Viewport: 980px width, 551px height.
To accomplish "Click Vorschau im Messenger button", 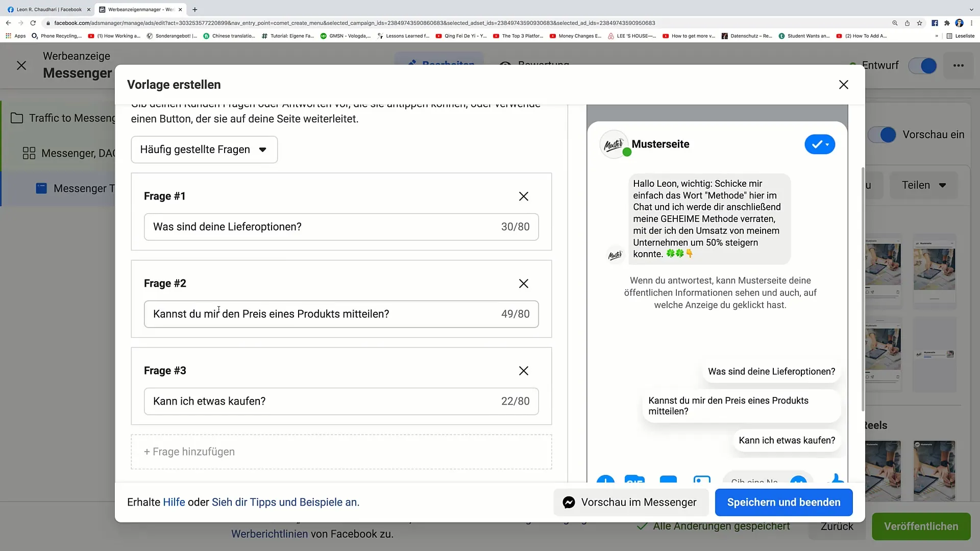I will click(631, 503).
